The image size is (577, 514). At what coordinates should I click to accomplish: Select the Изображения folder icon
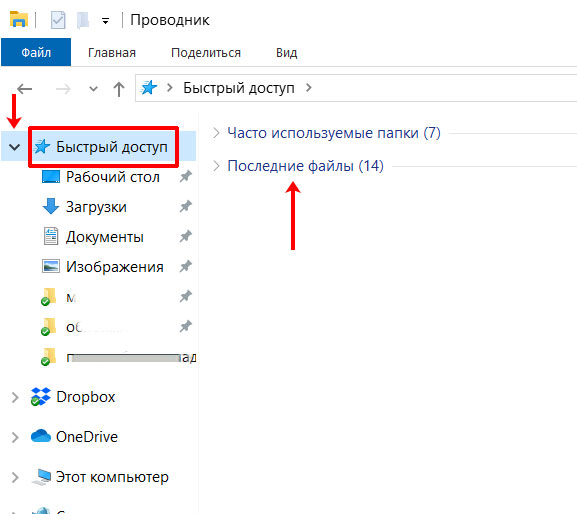coord(50,266)
